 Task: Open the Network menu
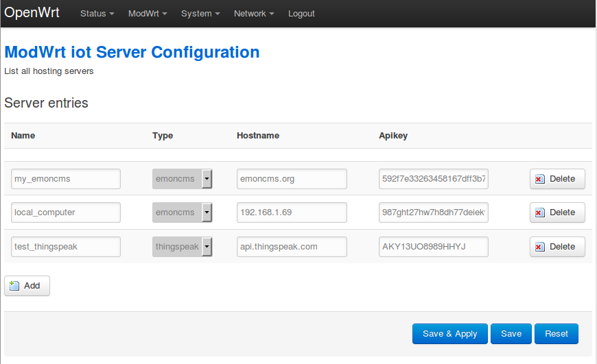coord(254,14)
